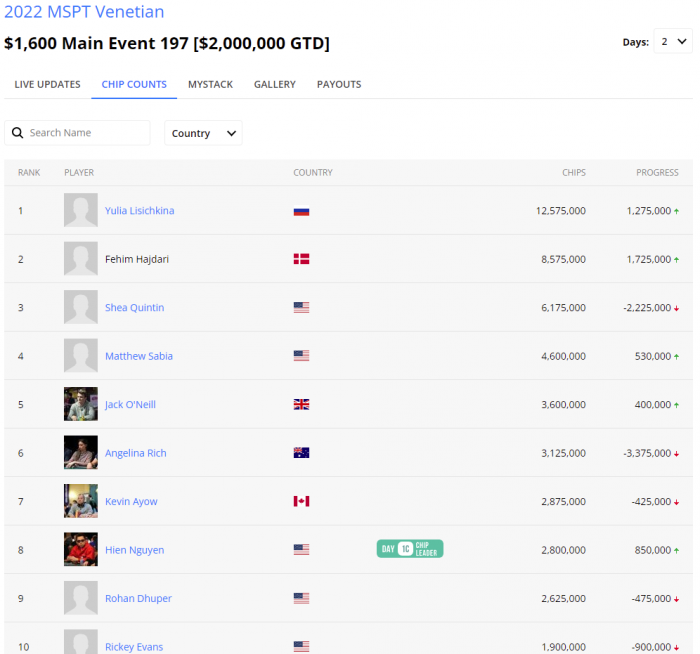Click Day 1C Chip Leader badge

pos(410,549)
